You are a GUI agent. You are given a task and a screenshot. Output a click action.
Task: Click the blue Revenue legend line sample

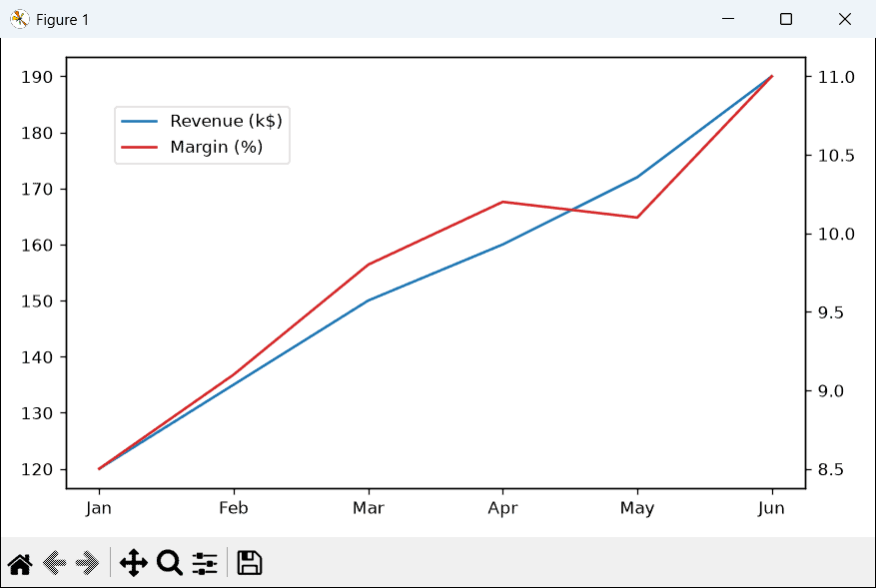(140, 121)
